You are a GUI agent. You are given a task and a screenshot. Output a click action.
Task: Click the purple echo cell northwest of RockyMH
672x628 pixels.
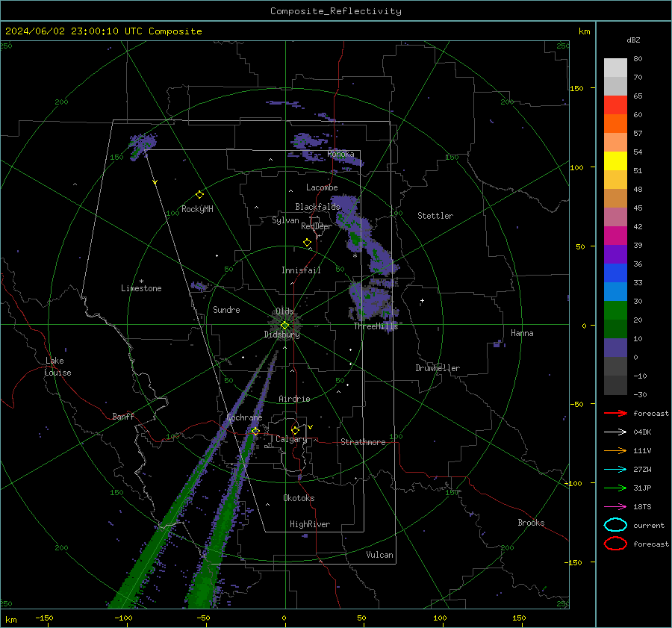(x=142, y=146)
